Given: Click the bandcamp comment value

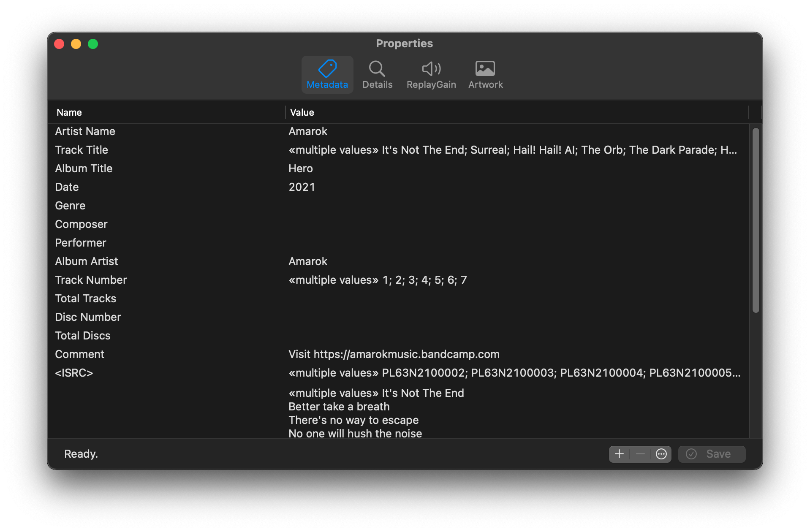Looking at the screenshot, I should pyautogui.click(x=394, y=354).
